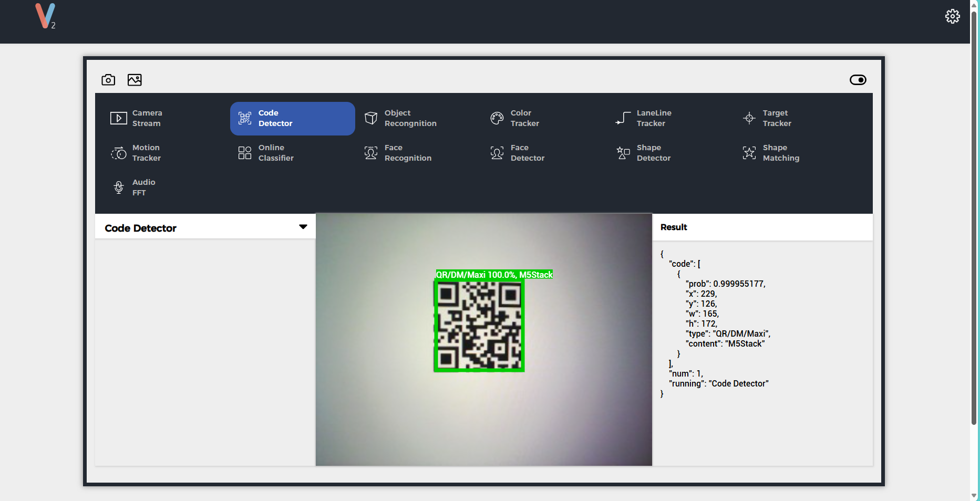Select the Object Recognition cube icon
The height and width of the screenshot is (501, 980).
click(x=371, y=118)
